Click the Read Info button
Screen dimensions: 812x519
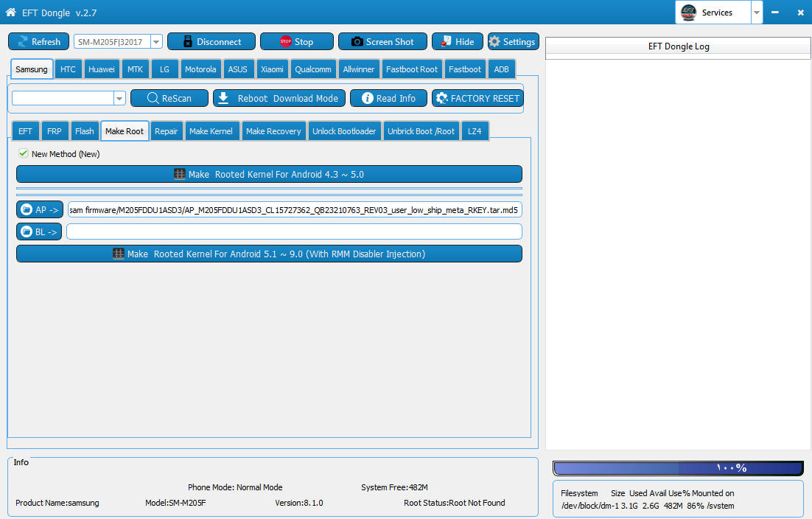coord(388,98)
